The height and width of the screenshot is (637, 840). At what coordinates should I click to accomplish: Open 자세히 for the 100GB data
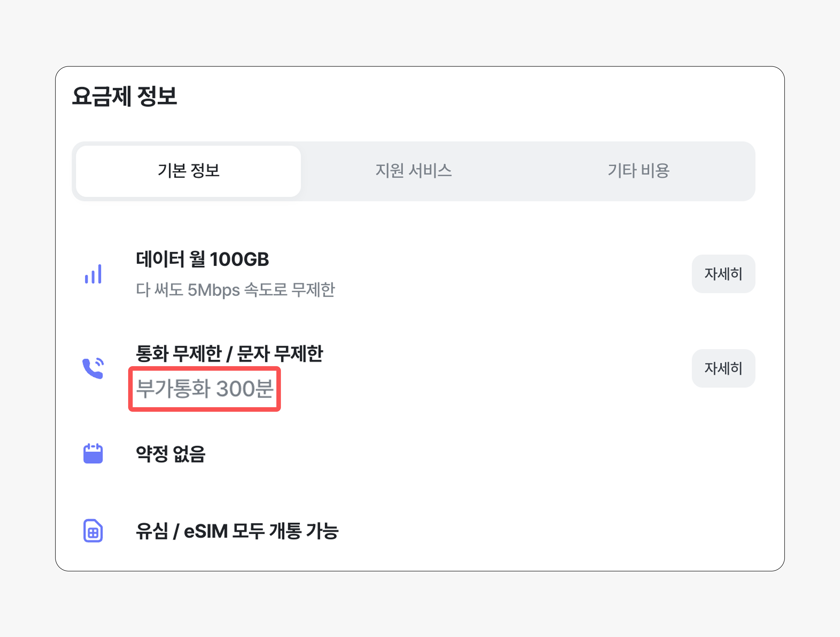pos(723,274)
